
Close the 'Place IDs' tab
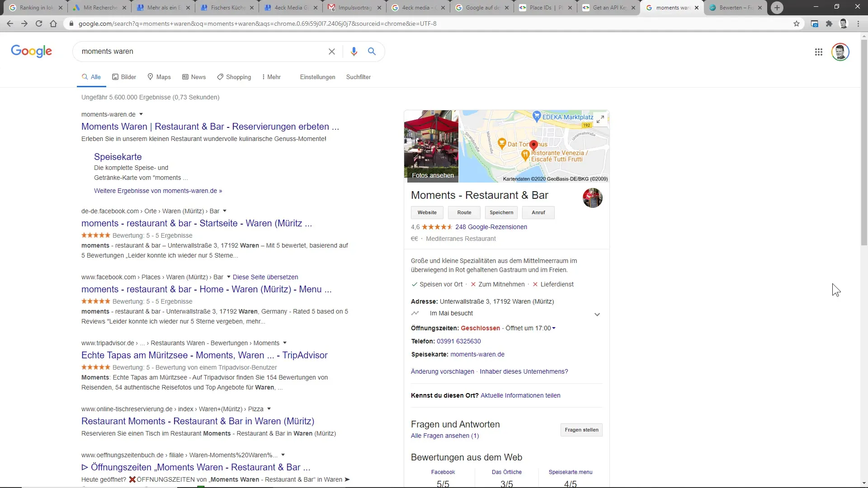pyautogui.click(x=571, y=8)
